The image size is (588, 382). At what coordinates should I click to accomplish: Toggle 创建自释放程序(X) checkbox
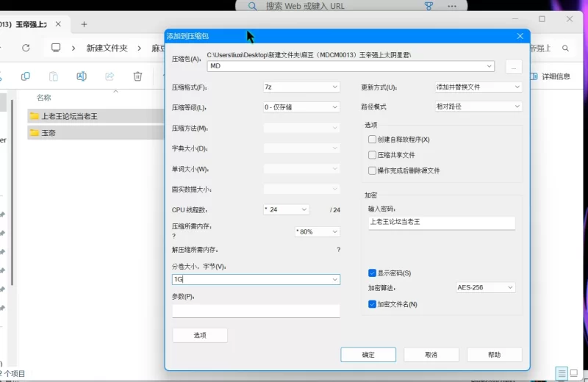coord(372,140)
